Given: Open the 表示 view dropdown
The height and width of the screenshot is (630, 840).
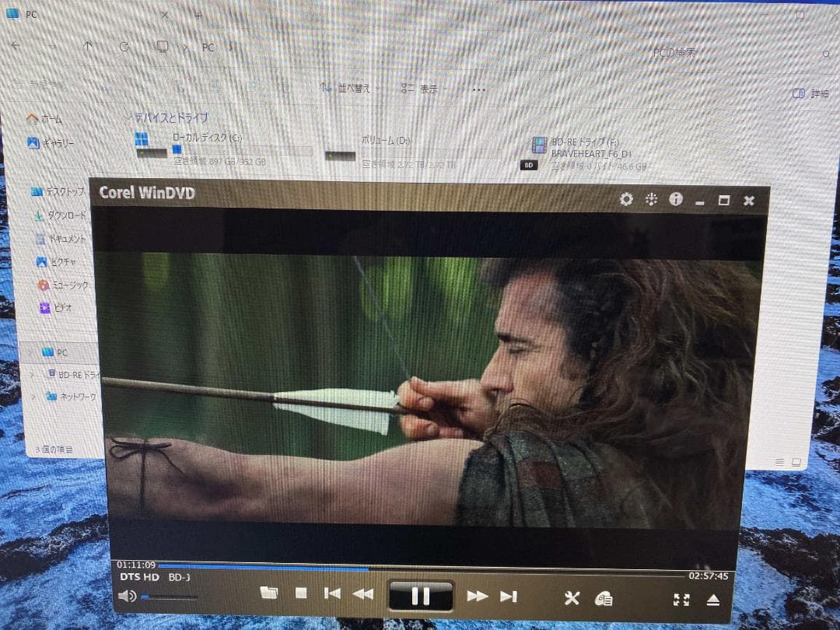Looking at the screenshot, I should pos(422,89).
